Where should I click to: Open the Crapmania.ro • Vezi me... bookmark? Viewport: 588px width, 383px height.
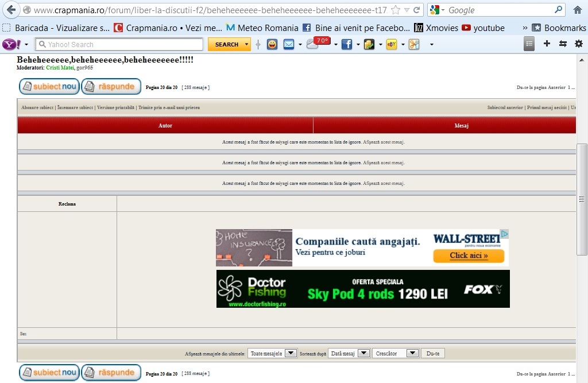(x=168, y=28)
